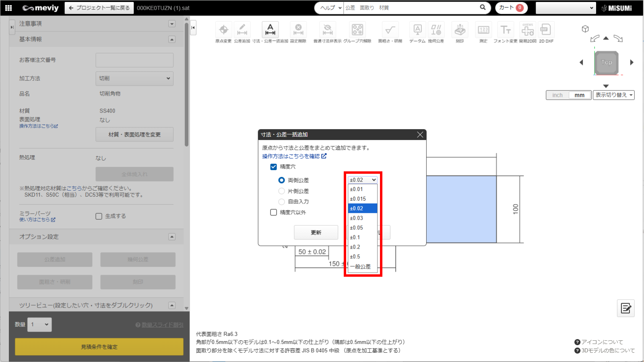644x362 pixels.
Task: Enable the ミラーパーツ 生成する checkbox
Action: coord(99,216)
